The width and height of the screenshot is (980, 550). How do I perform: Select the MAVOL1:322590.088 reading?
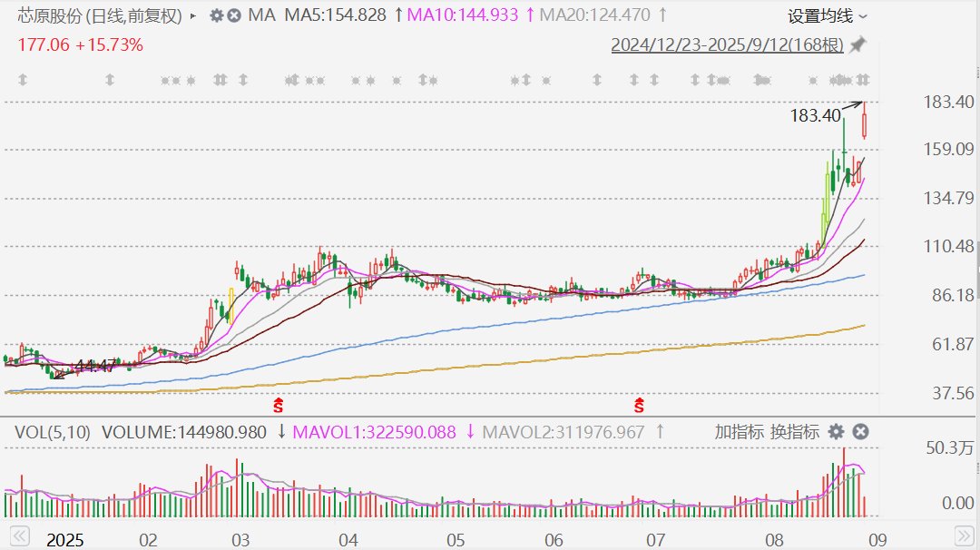[375, 432]
